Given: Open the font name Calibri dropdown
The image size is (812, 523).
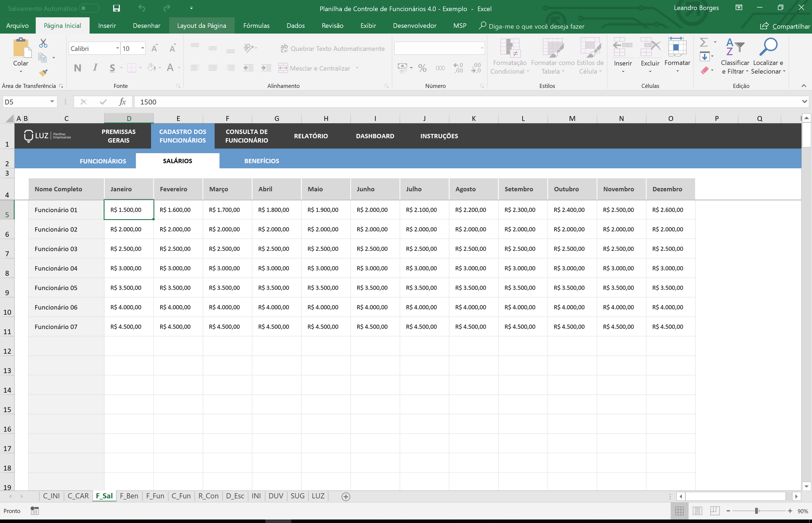Looking at the screenshot, I should point(117,48).
